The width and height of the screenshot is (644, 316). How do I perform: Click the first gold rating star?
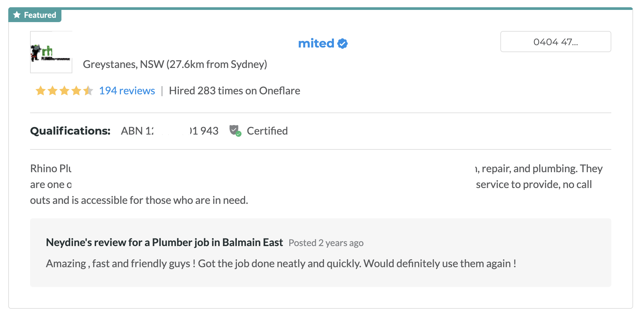click(40, 90)
